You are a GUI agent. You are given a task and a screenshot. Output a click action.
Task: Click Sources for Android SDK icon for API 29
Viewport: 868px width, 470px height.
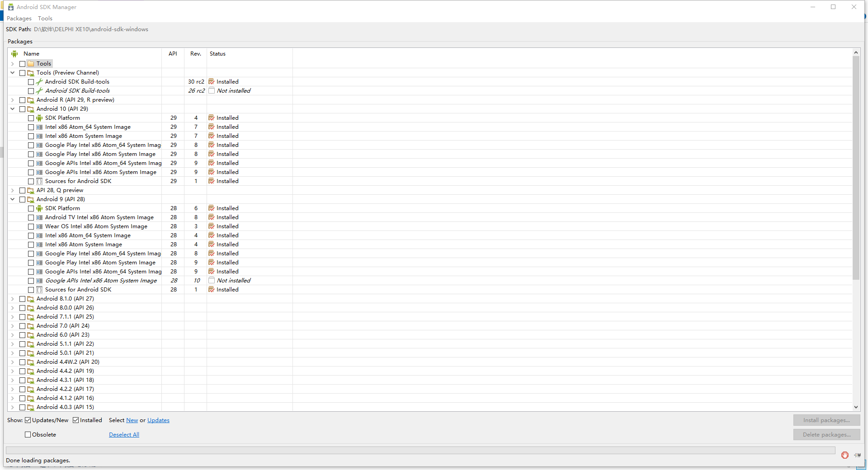[39, 181]
